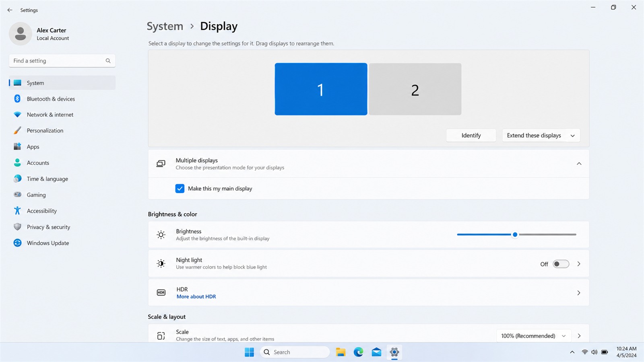Open the Extend these displays dropdown
The image size is (644, 362).
541,136
